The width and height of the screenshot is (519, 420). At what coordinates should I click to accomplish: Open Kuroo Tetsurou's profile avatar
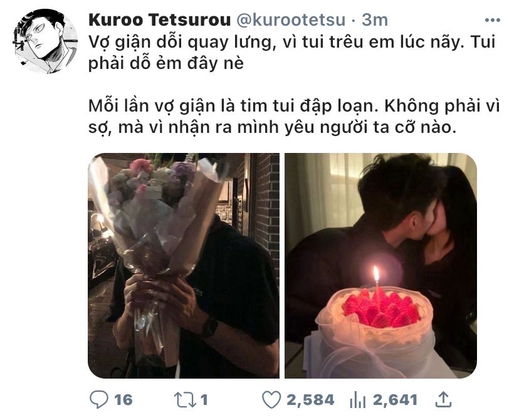46,41
